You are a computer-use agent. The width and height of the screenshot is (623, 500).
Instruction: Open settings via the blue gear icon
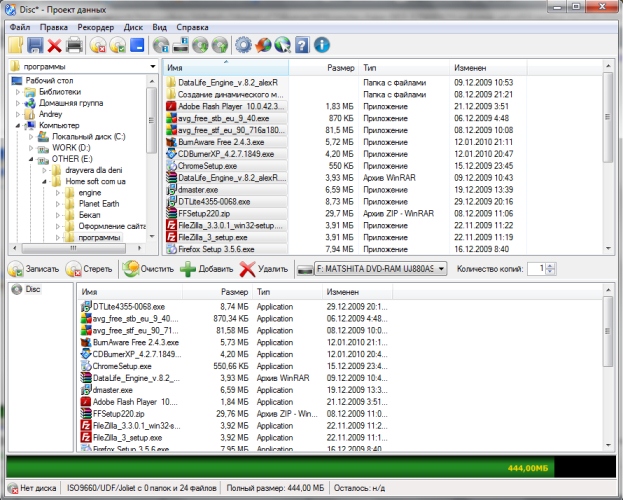(243, 45)
